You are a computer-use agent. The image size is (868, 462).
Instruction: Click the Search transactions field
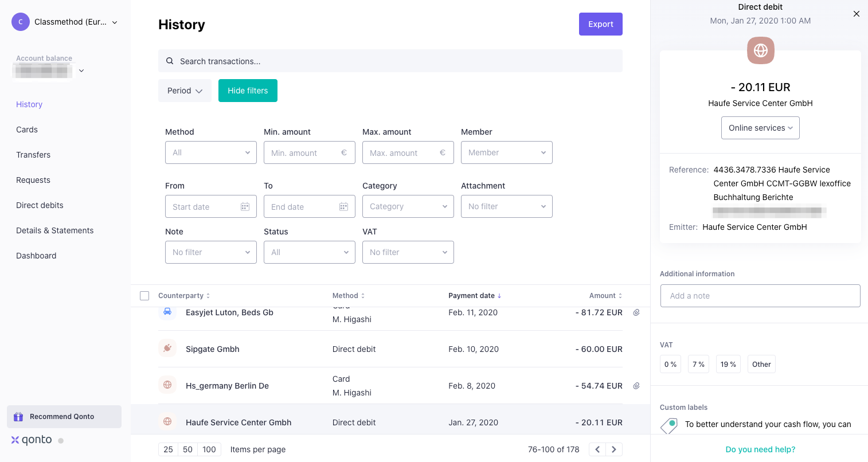coord(390,61)
